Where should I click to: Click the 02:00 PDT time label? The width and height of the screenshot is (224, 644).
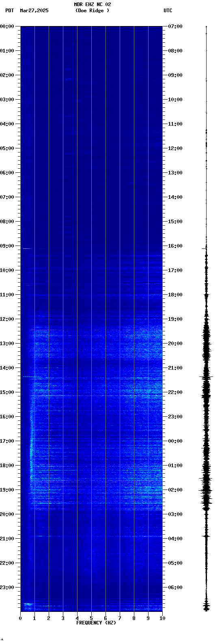coord(7,75)
